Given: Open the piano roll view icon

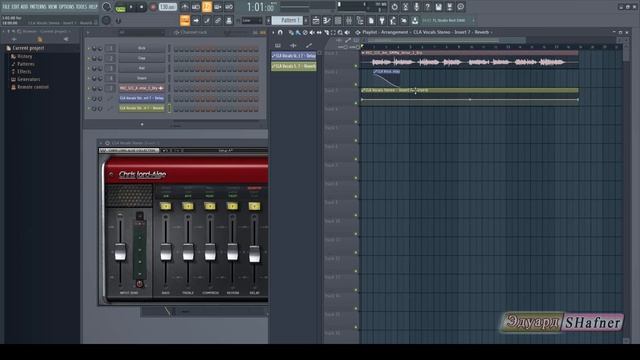Looking at the screenshot, I should tap(327, 20).
